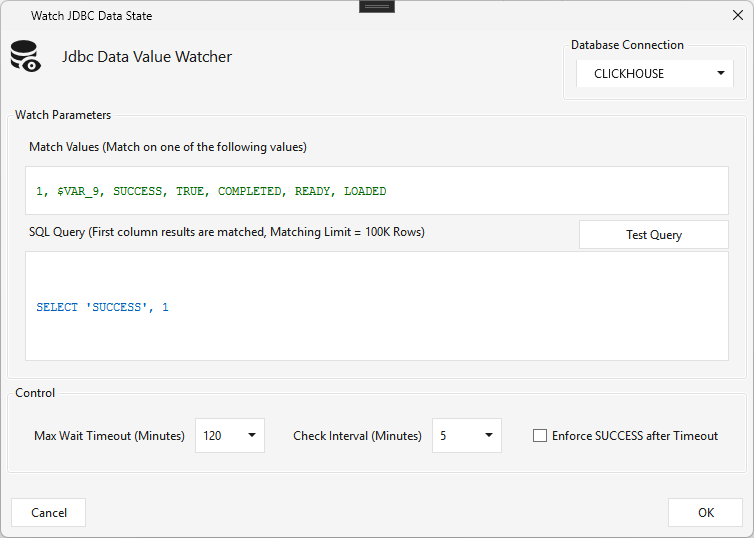Enable Enforce SUCCESS after Timeout checkbox
This screenshot has height=538, width=754.
pos(540,436)
